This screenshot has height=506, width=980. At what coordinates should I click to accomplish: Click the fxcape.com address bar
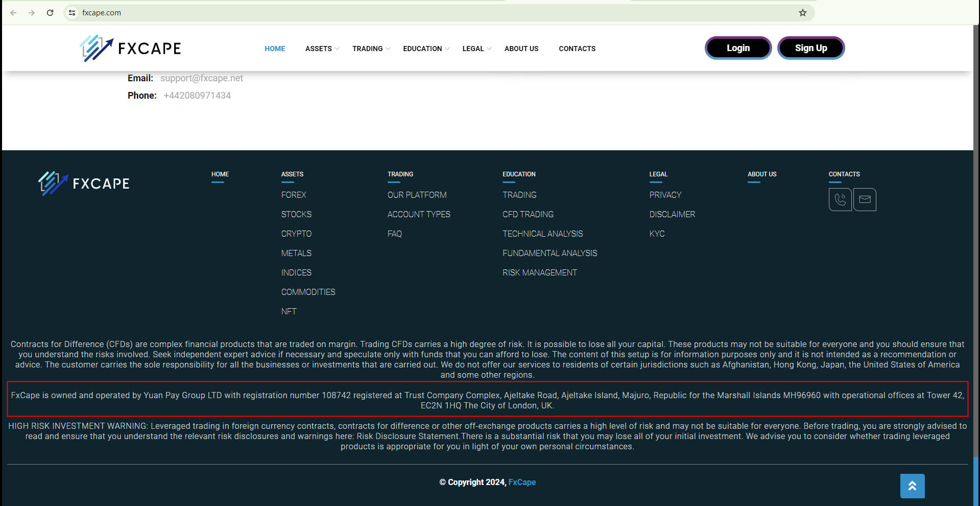(439, 13)
